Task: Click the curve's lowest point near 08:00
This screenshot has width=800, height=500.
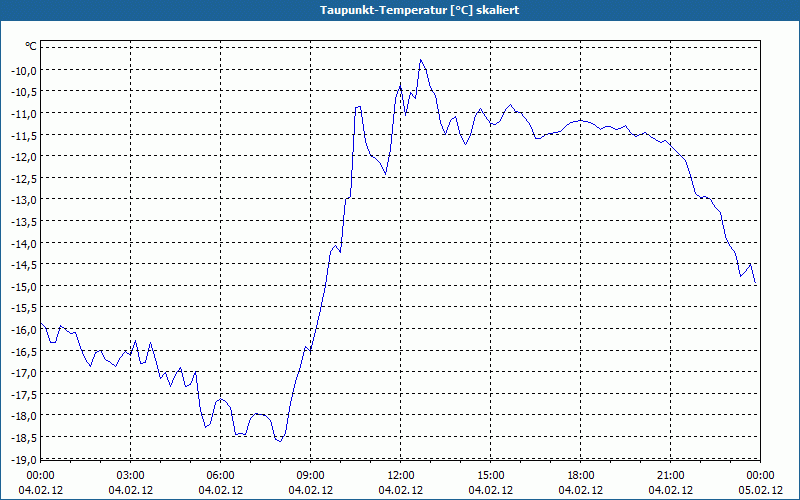Action: tap(280, 441)
